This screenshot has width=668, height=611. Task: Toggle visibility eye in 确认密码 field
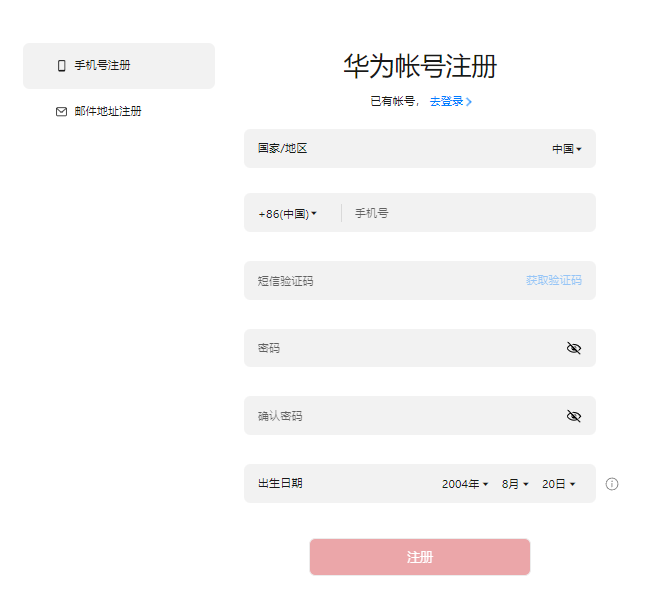[x=574, y=416]
